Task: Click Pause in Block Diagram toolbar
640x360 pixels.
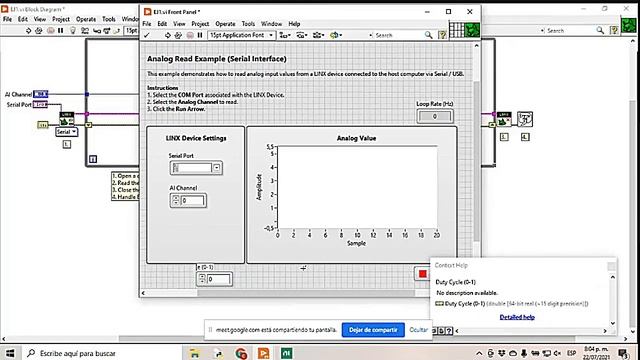Action: coord(61,31)
